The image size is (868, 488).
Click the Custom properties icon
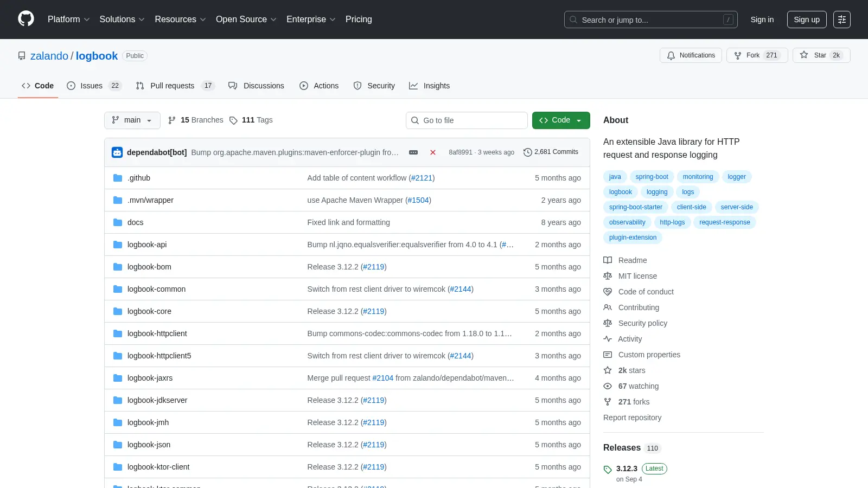point(608,355)
